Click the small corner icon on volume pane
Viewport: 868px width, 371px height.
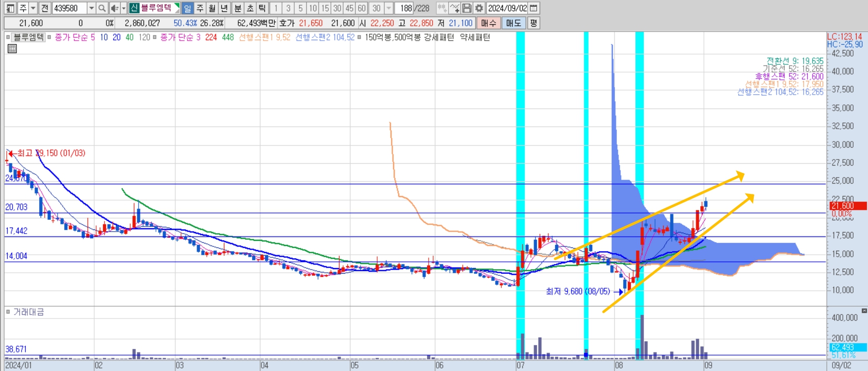(x=864, y=310)
